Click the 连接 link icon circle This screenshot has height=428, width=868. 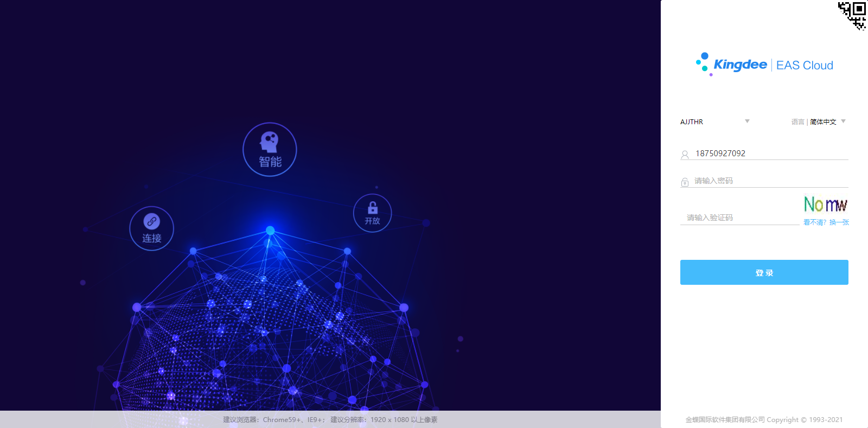[152, 228]
